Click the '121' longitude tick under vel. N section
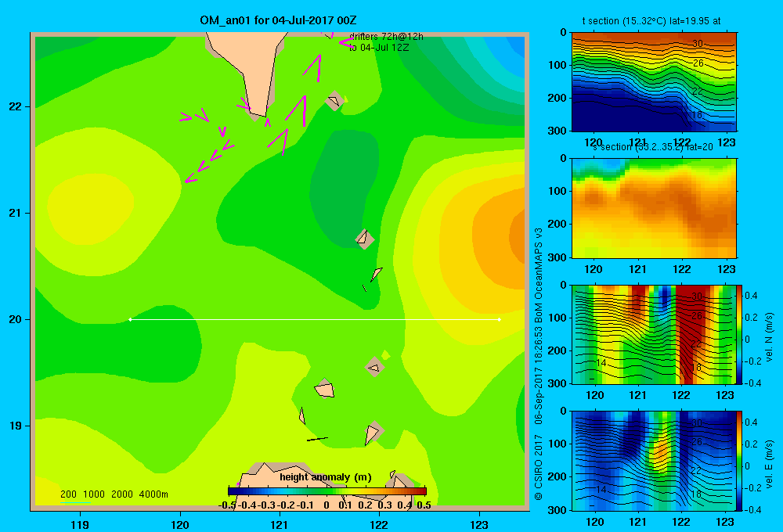783x532 pixels. tap(637, 395)
